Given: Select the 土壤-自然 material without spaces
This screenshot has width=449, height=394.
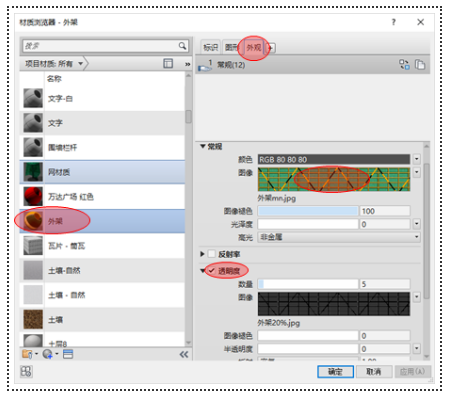Looking at the screenshot, I should tap(102, 270).
